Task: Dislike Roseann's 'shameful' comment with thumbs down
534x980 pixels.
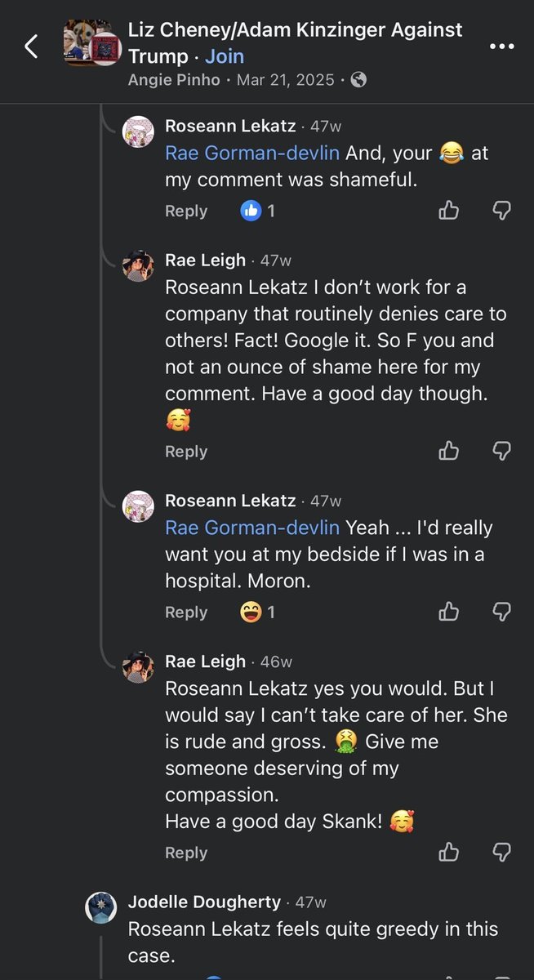Action: 502,211
